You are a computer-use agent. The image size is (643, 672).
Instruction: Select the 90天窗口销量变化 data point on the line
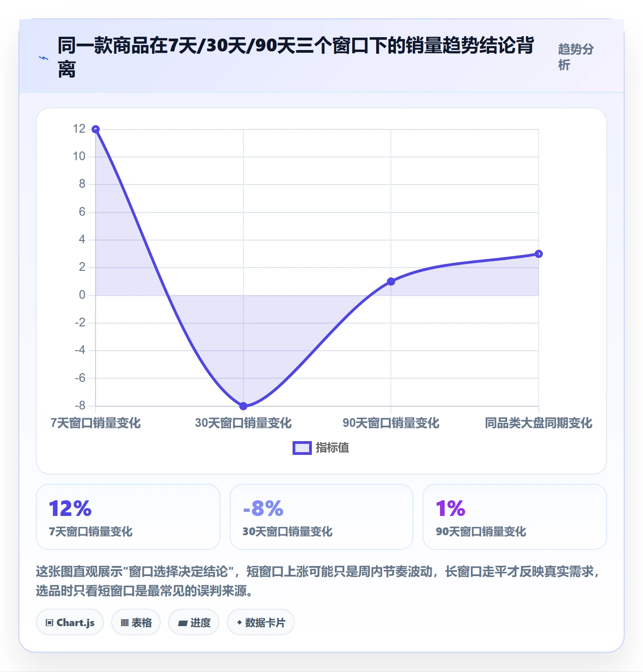pos(391,281)
